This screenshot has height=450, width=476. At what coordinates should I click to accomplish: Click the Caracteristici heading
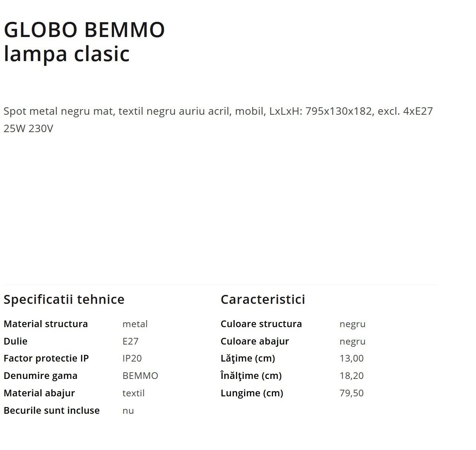click(263, 299)
